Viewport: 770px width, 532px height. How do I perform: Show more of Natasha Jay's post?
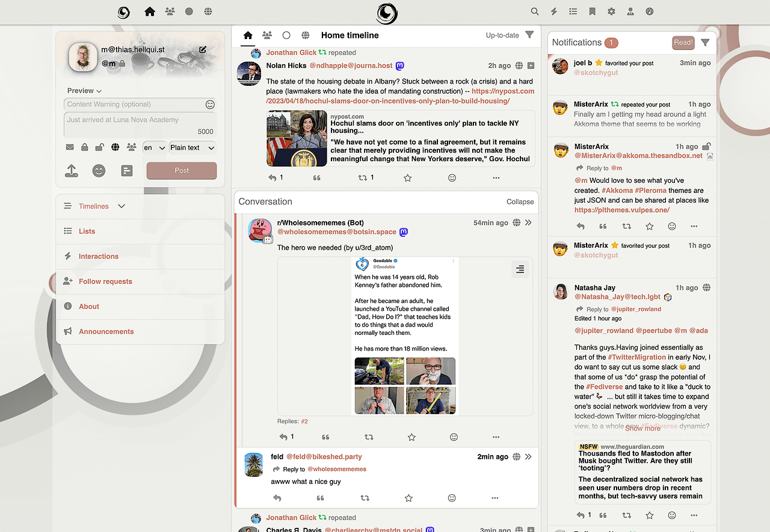642,429
